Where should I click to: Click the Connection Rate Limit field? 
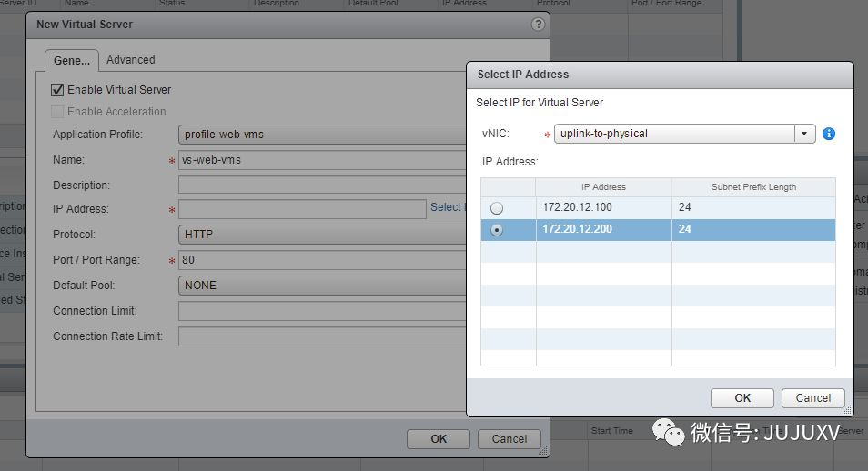[322, 336]
